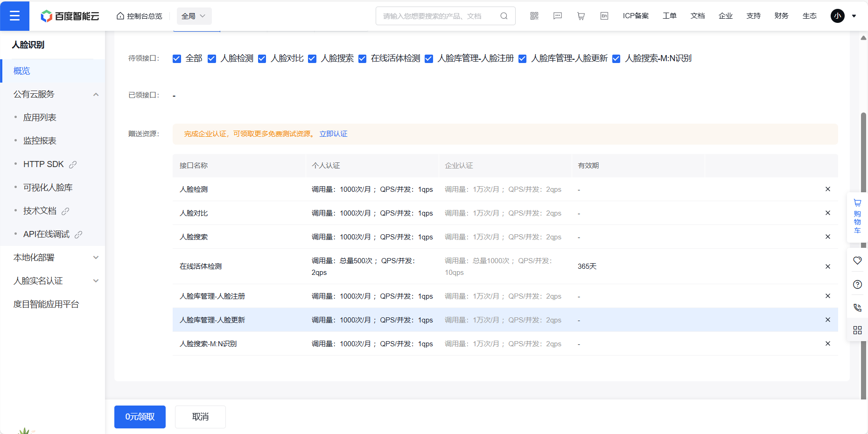868x434 pixels.
Task: Open the 工单 menu
Action: [x=670, y=16]
